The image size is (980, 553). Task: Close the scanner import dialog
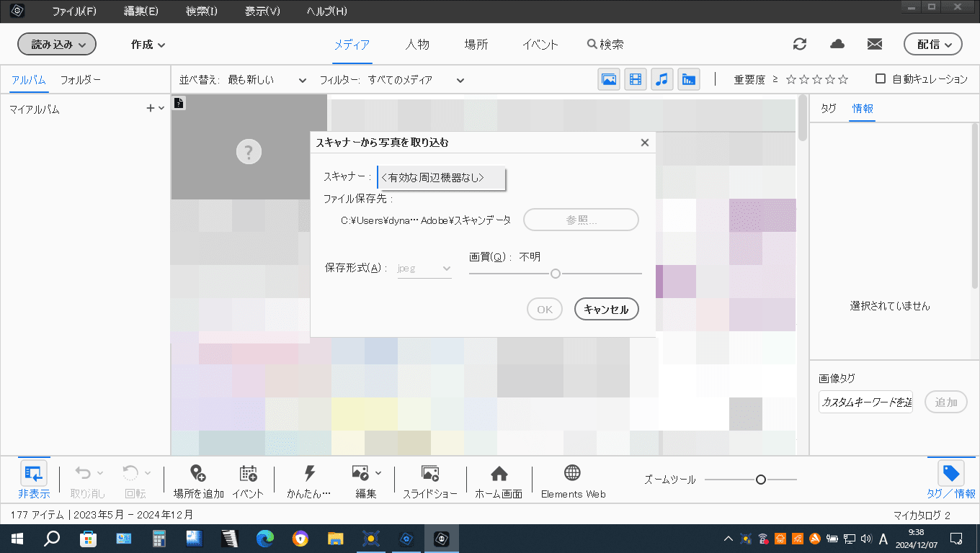coord(645,143)
